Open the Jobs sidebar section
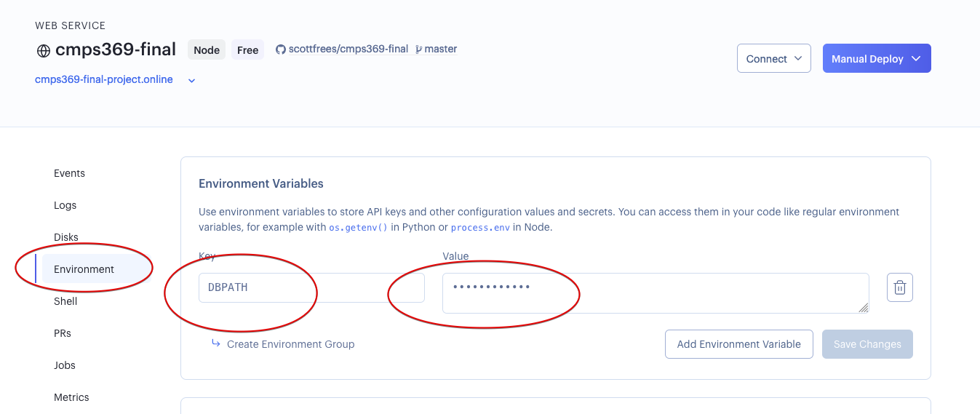The image size is (980, 414). click(65, 365)
